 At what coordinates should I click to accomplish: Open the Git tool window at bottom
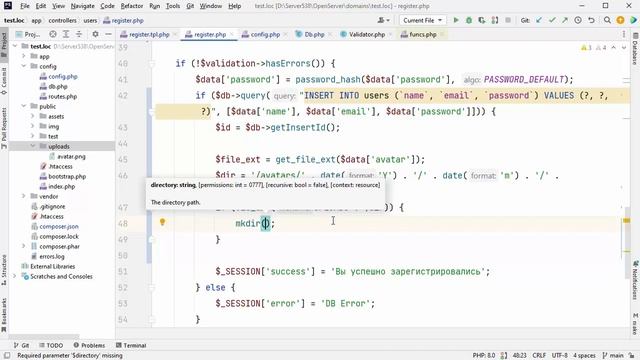coord(21,345)
